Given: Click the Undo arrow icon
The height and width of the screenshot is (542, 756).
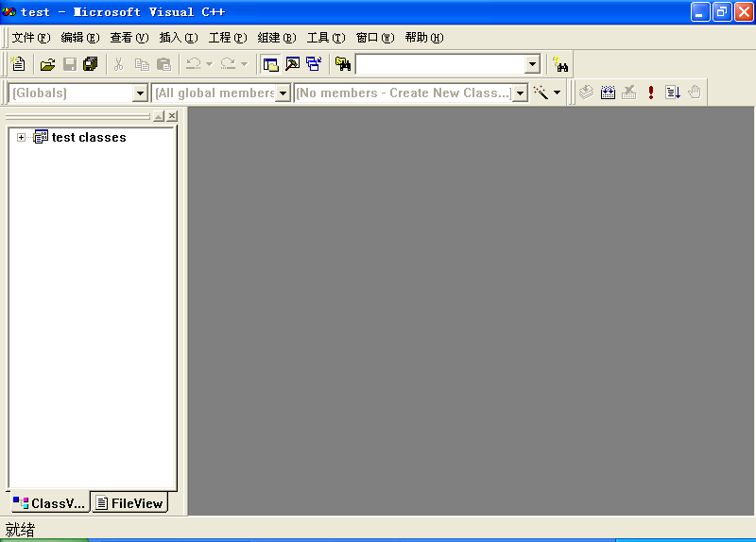Looking at the screenshot, I should (x=194, y=64).
